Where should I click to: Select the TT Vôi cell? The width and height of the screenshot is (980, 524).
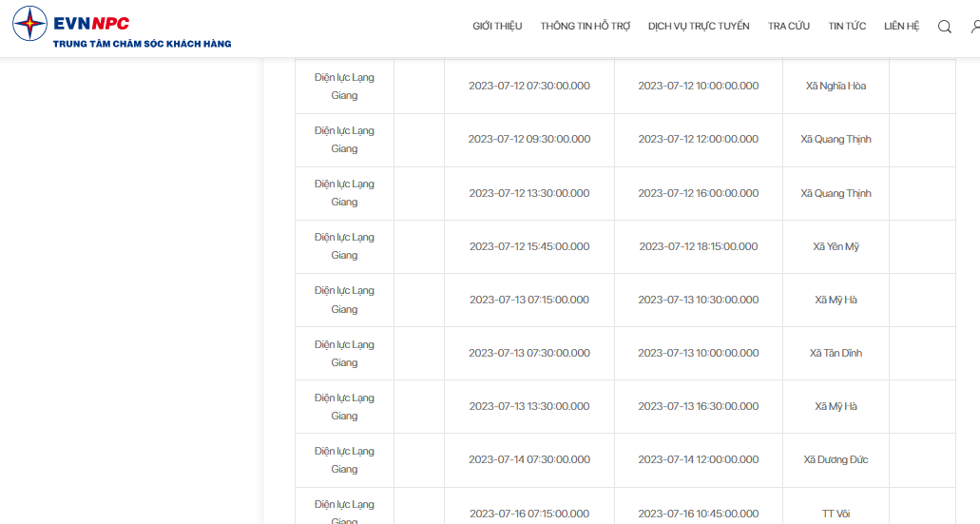pos(836,514)
